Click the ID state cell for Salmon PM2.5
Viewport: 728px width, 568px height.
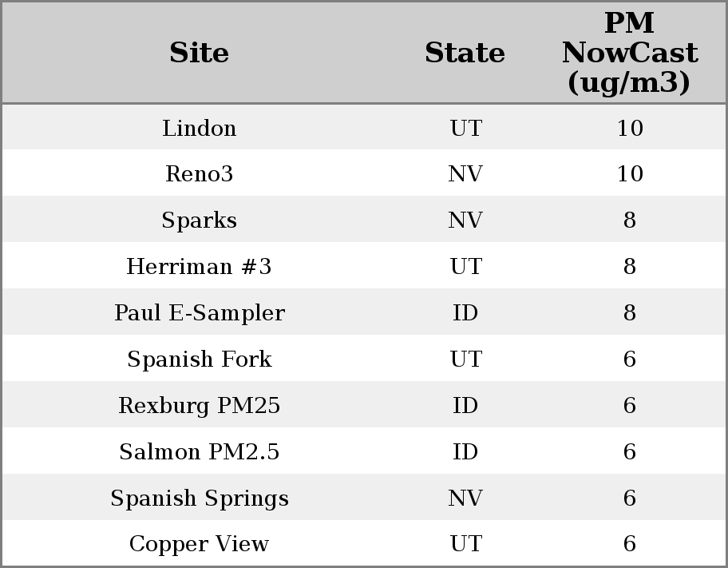465,451
